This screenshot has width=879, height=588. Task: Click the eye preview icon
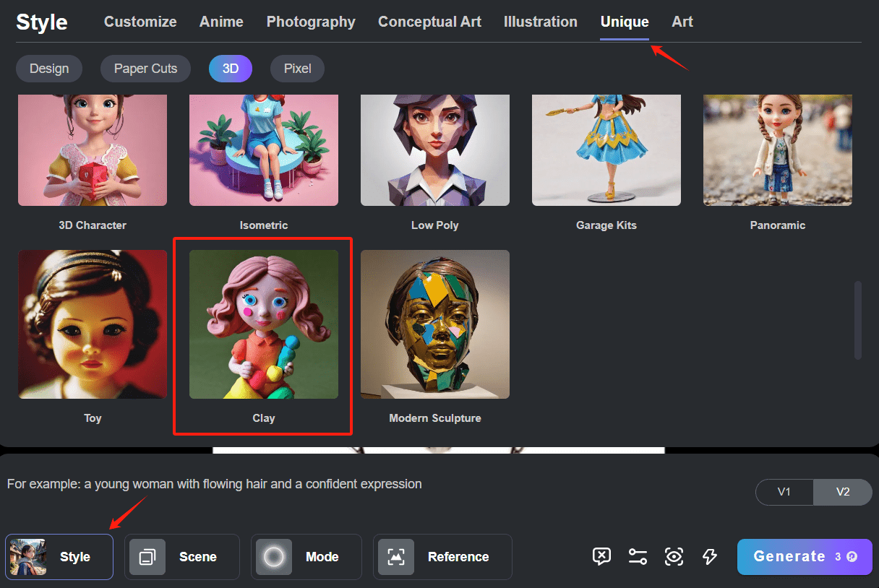tap(674, 556)
